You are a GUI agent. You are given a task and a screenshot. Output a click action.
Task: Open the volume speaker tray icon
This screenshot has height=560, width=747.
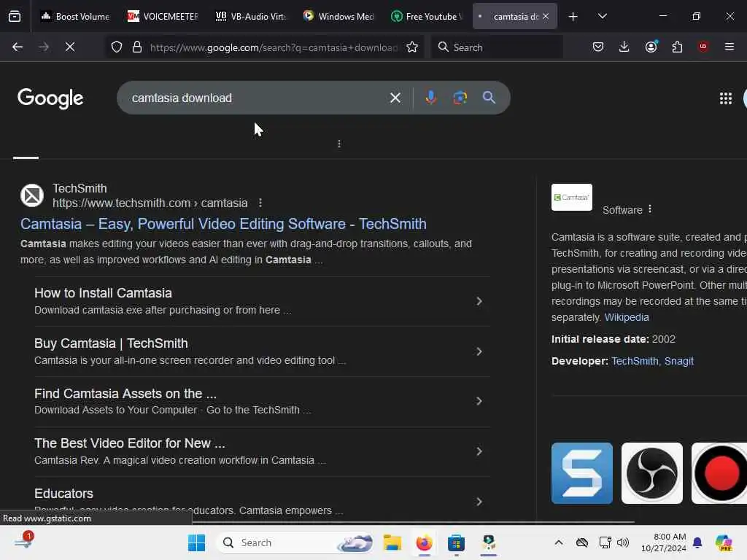tap(623, 542)
